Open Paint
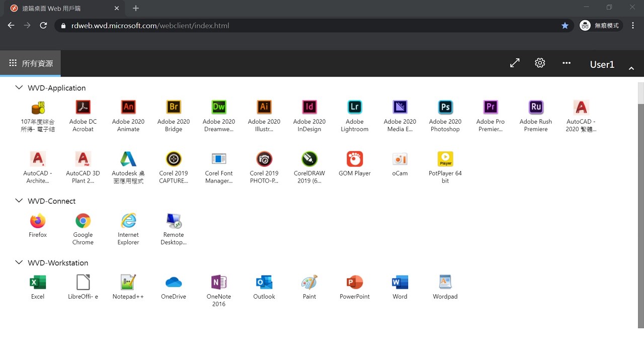Image resolution: width=644 pixels, height=362 pixels. 309,287
